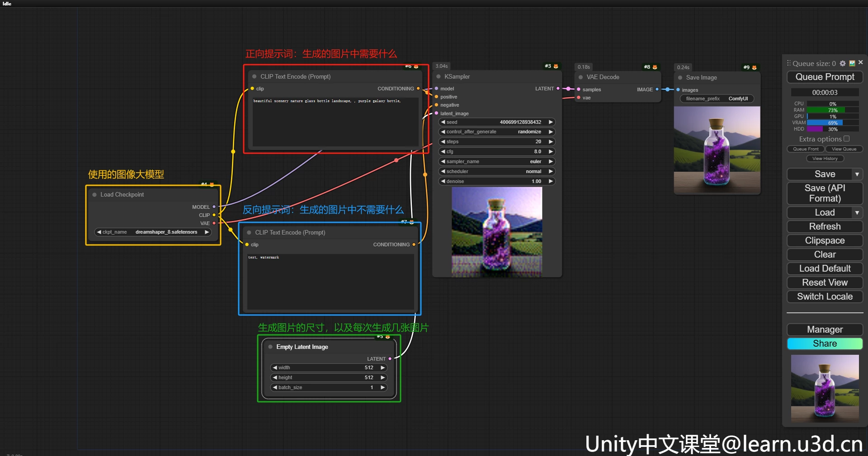Click the Queue Prompt button

pyautogui.click(x=825, y=77)
